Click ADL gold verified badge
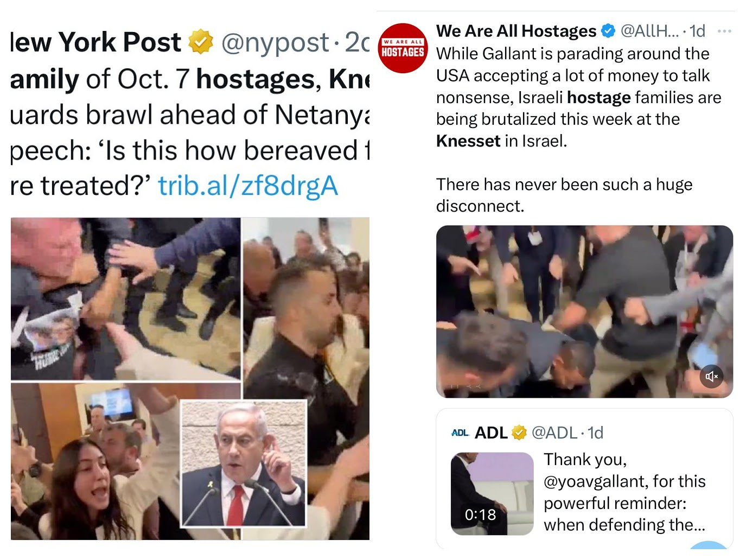This screenshot has height=560, width=746. (x=519, y=432)
